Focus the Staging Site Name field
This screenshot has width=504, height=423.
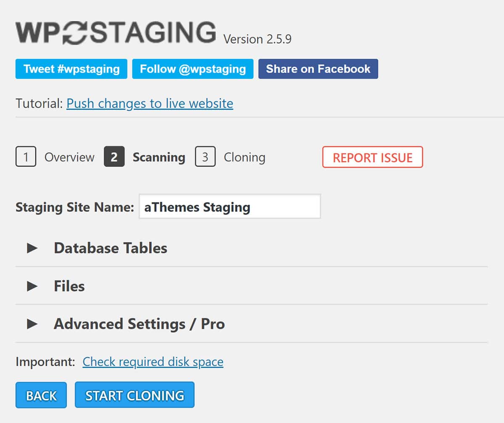coord(230,206)
